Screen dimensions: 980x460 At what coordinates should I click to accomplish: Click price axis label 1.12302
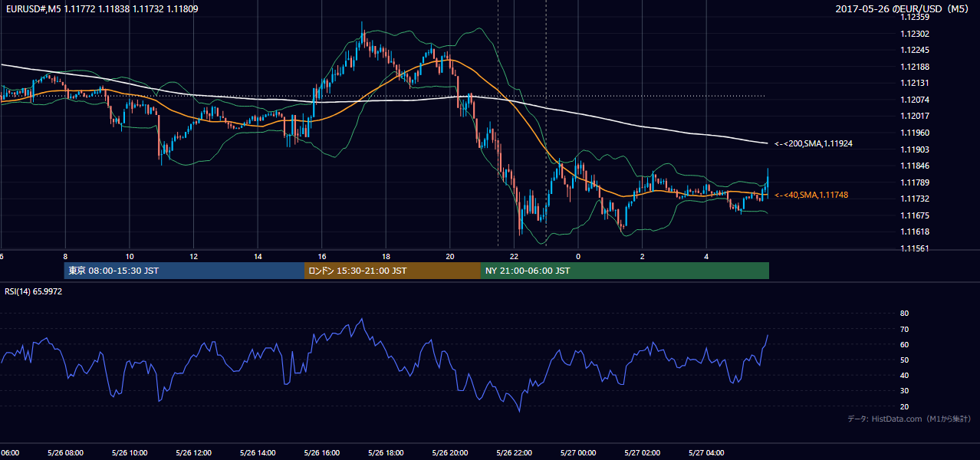click(913, 34)
